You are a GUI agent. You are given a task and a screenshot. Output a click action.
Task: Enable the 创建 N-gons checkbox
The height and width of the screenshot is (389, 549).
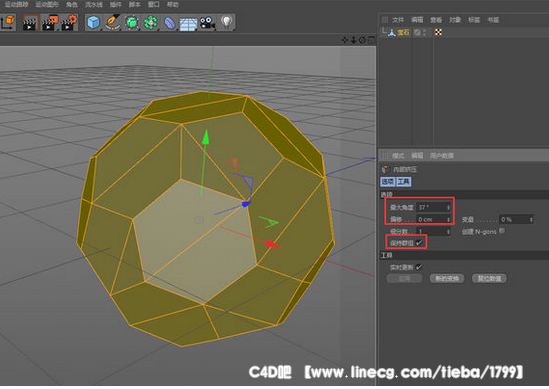pyautogui.click(x=502, y=231)
